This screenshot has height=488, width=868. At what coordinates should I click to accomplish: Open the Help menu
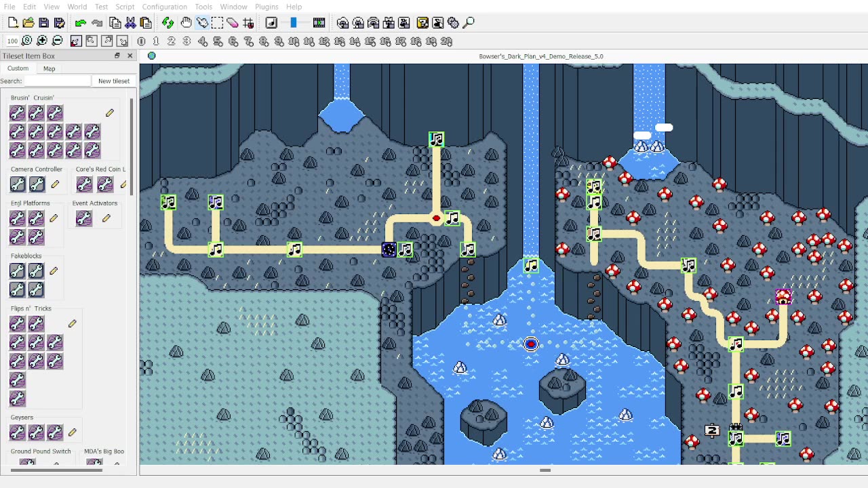point(294,7)
